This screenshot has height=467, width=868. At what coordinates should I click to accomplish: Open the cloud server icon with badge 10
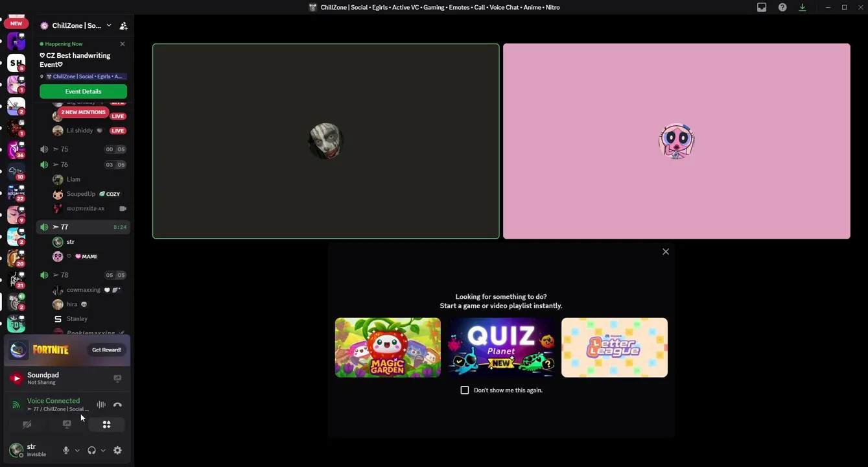point(16,171)
